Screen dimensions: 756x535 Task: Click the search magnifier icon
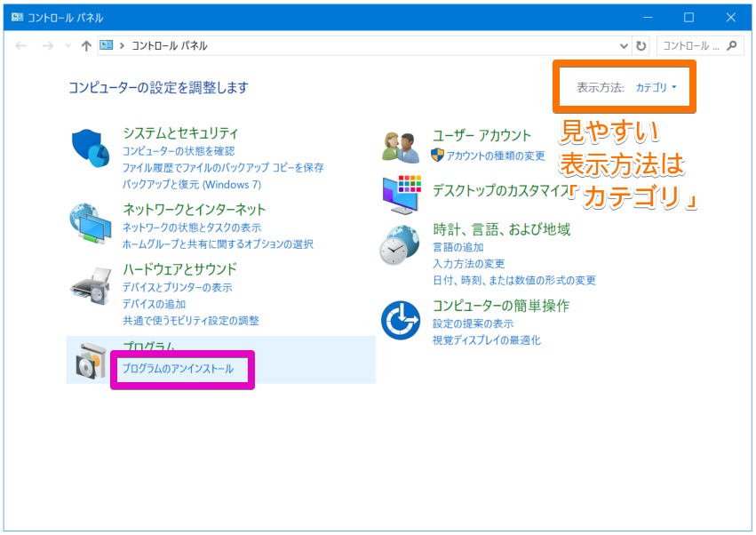pos(732,46)
